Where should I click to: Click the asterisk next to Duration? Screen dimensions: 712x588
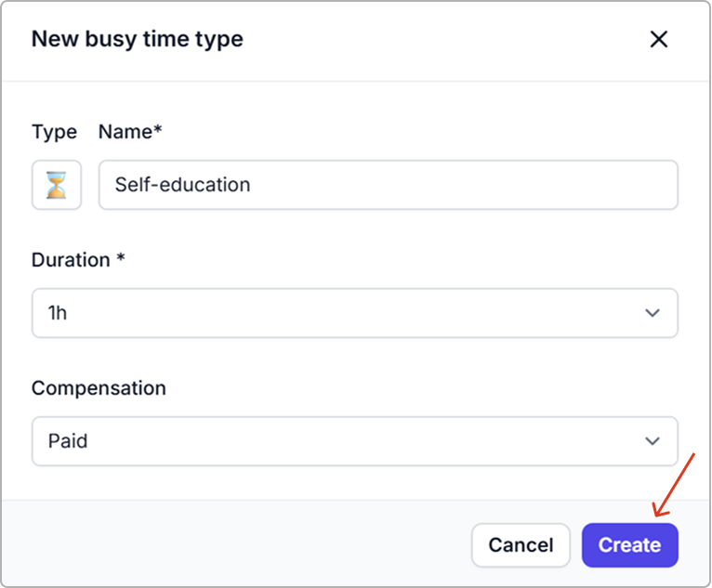click(x=121, y=259)
